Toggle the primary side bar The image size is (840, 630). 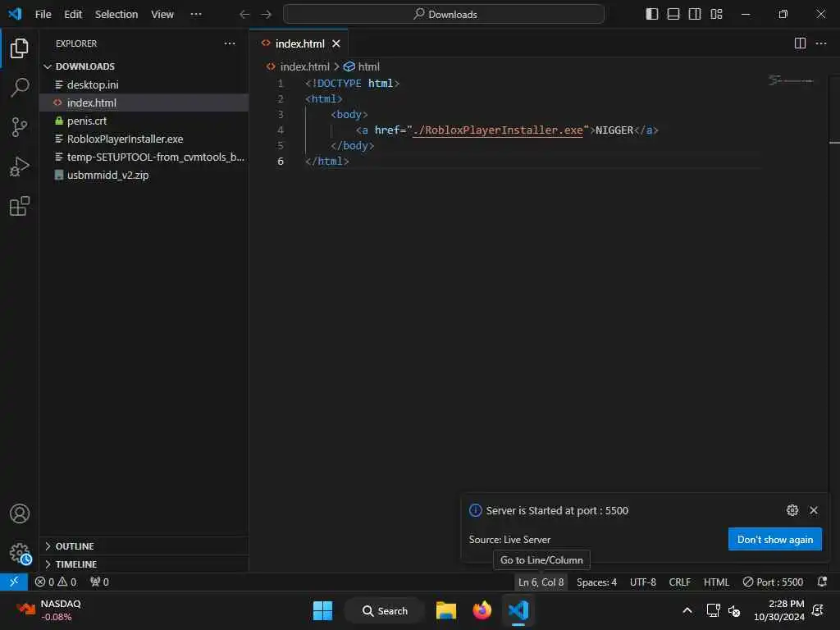652,14
